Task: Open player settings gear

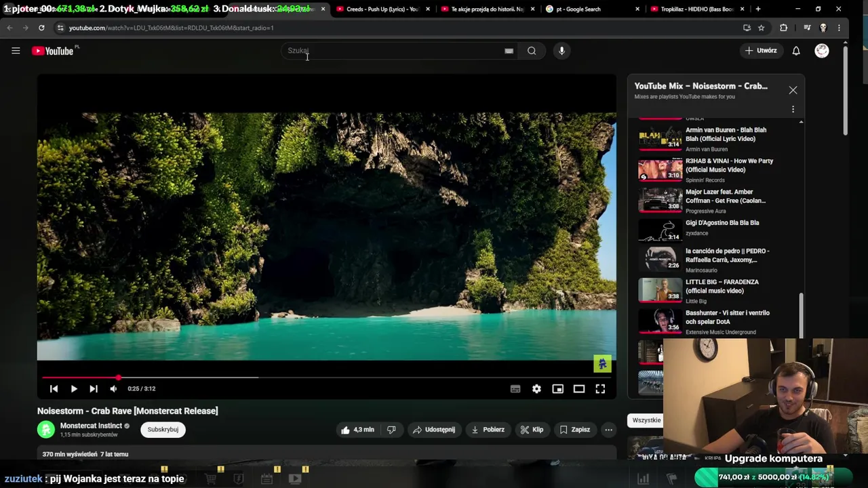Action: (x=536, y=389)
